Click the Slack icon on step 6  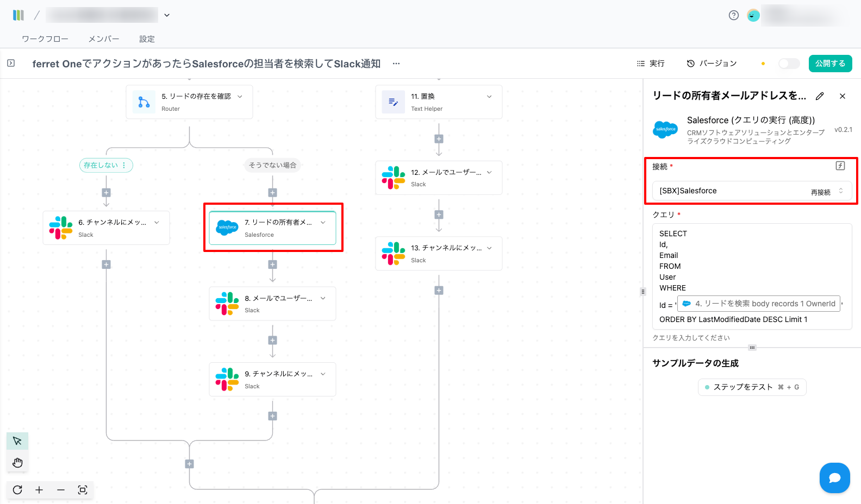coord(61,228)
